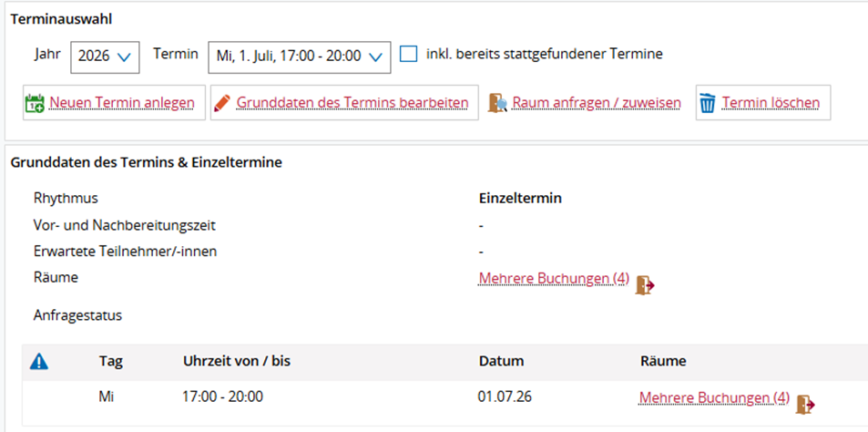This screenshot has height=432, width=868.
Task: Open Mehrere Buchungen (4) in the table row
Action: click(x=714, y=397)
